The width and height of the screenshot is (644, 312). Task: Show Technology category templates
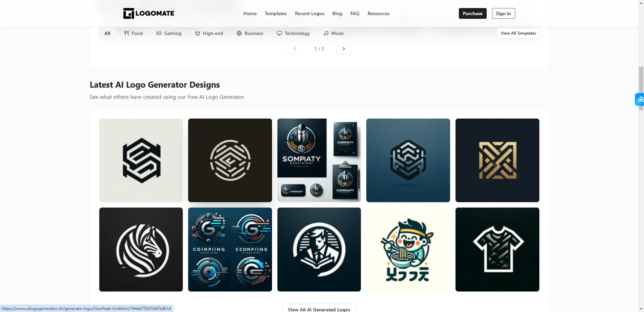pyautogui.click(x=293, y=33)
